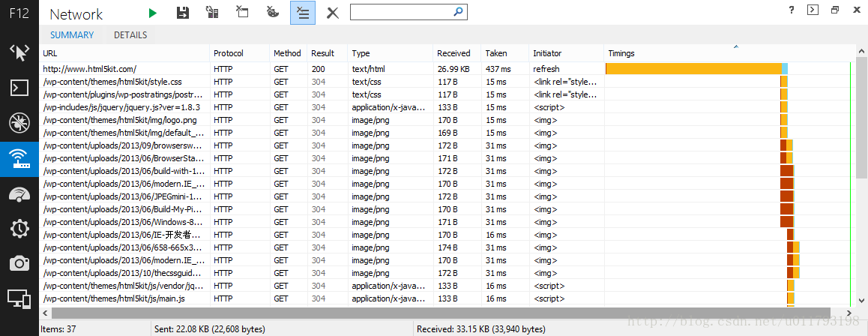Open the Emulation tool devices icon
Viewport: 868px width, 336px height.
pos(19,299)
